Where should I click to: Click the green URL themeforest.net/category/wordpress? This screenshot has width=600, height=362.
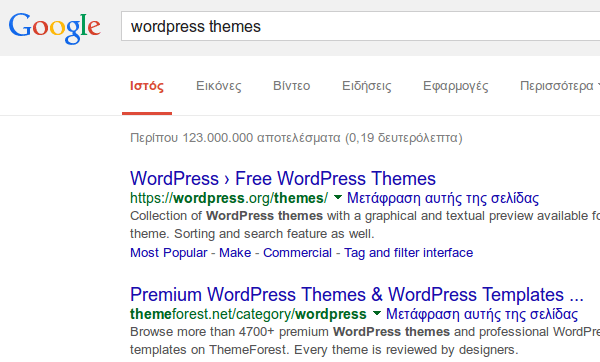click(248, 314)
